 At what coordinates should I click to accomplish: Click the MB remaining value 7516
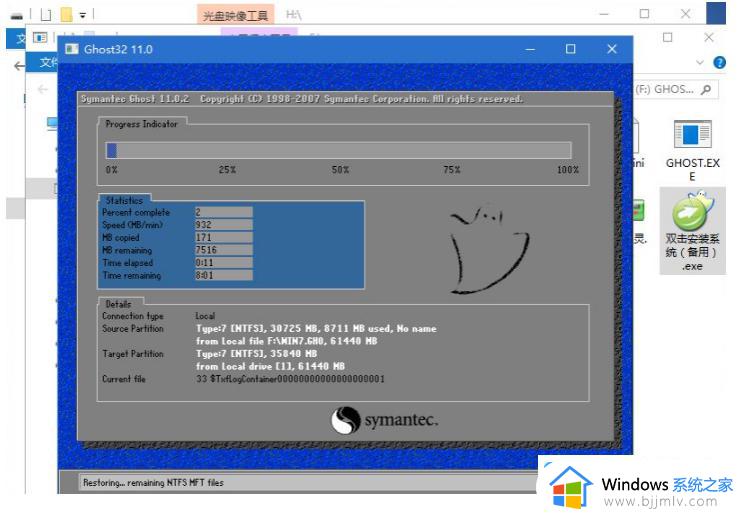point(224,250)
